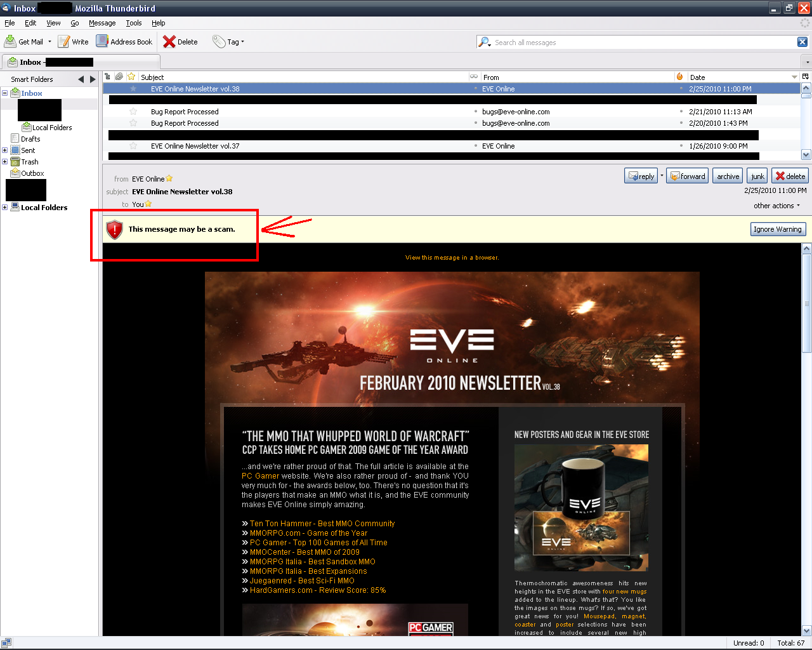Open the Edit menu
Screen dimensions: 812x650
(30, 23)
